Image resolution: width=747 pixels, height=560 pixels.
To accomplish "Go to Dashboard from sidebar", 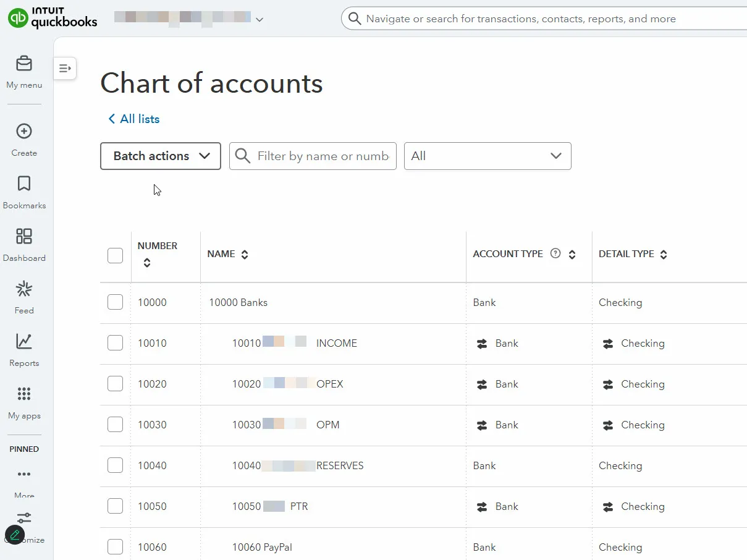I will tap(24, 237).
